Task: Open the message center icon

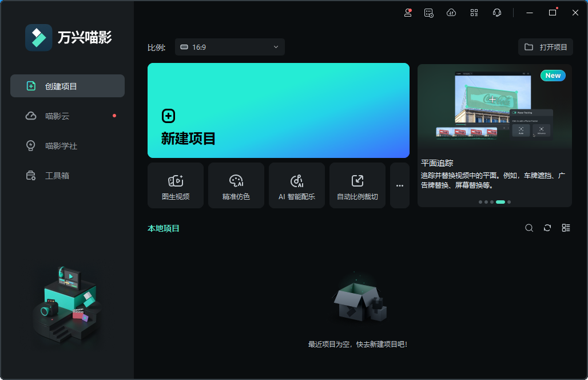Action: 429,13
